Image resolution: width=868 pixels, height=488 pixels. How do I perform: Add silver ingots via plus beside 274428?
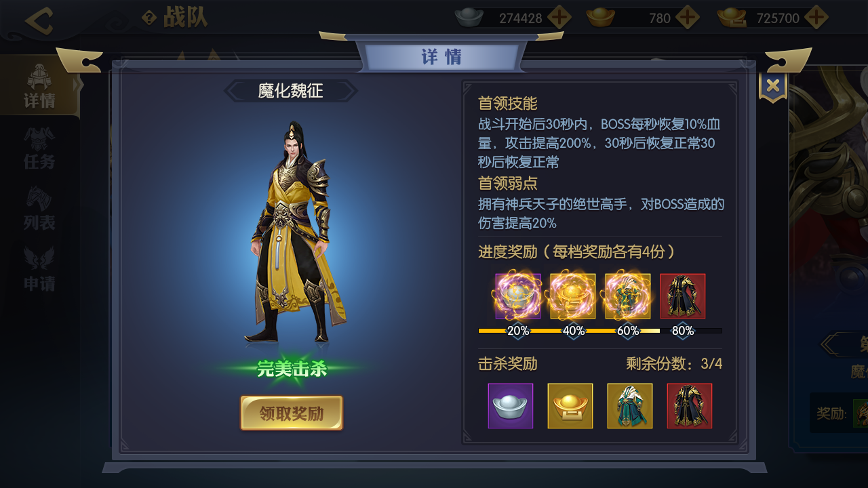pyautogui.click(x=559, y=18)
